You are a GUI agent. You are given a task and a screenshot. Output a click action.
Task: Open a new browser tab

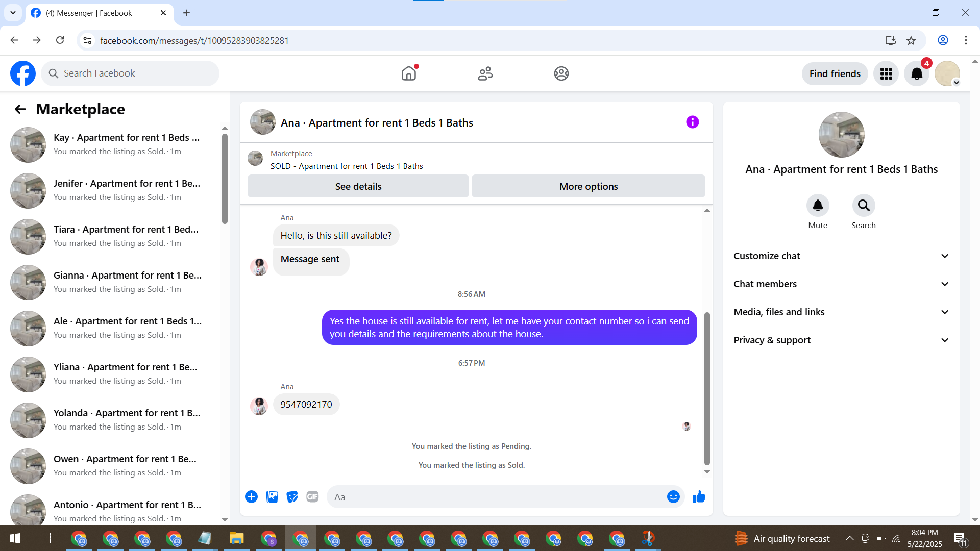186,13
